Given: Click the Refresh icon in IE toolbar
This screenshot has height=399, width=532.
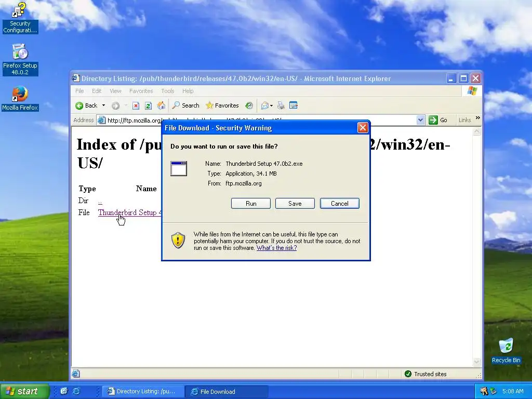Looking at the screenshot, I should [x=148, y=106].
